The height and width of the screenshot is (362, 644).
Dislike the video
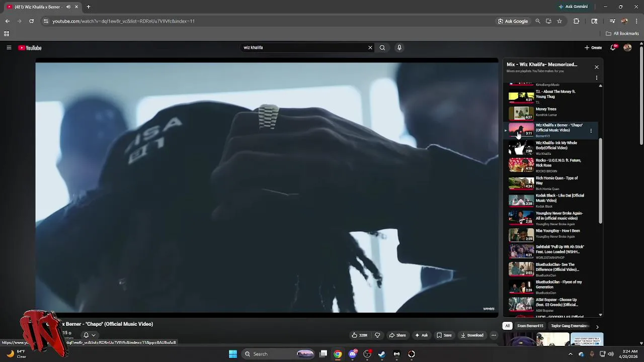tap(377, 335)
